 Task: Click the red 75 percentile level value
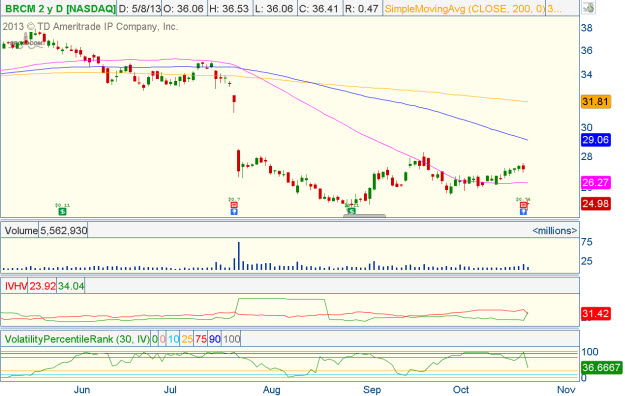click(201, 339)
